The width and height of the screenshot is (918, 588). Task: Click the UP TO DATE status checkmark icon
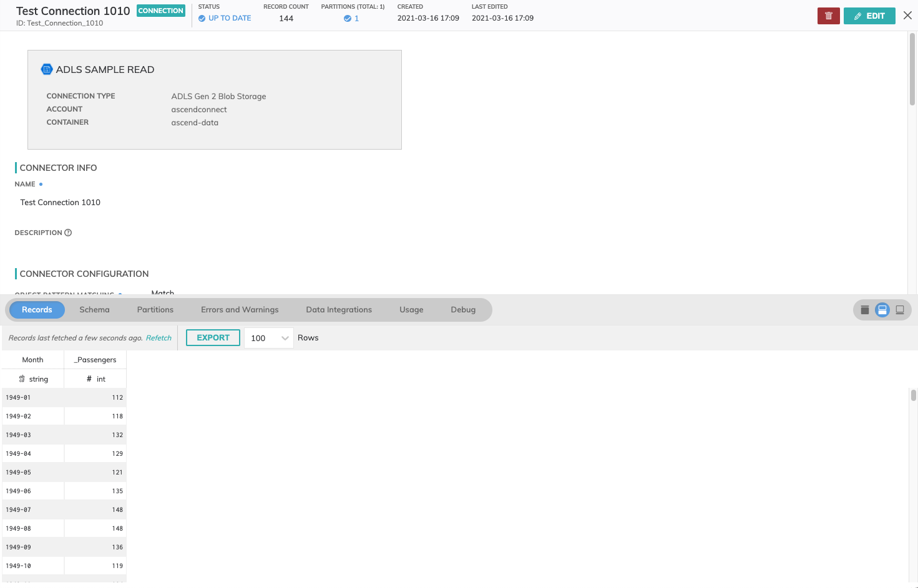pos(202,19)
